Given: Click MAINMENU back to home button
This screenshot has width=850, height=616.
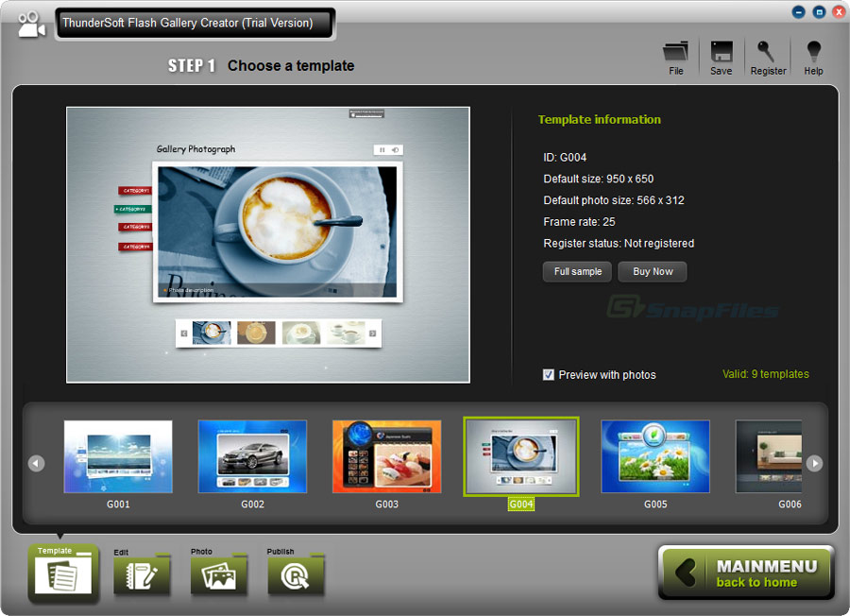Looking at the screenshot, I should pyautogui.click(x=746, y=573).
